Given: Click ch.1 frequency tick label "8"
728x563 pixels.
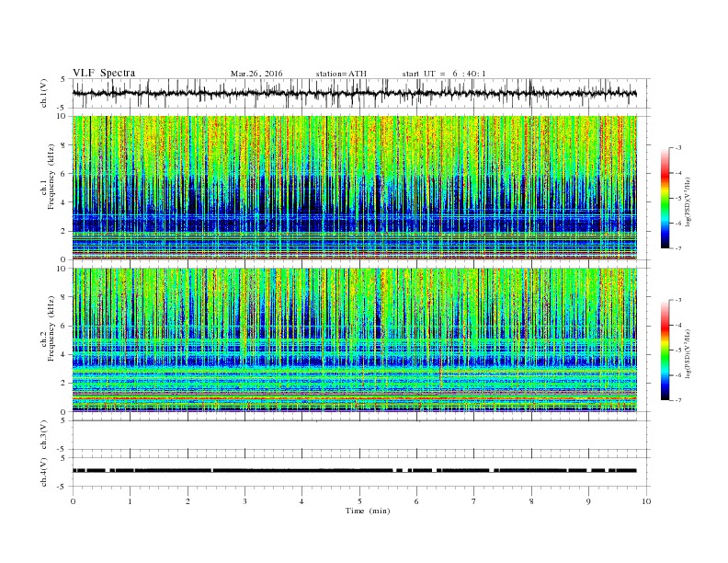Looking at the screenshot, I should tap(63, 145).
